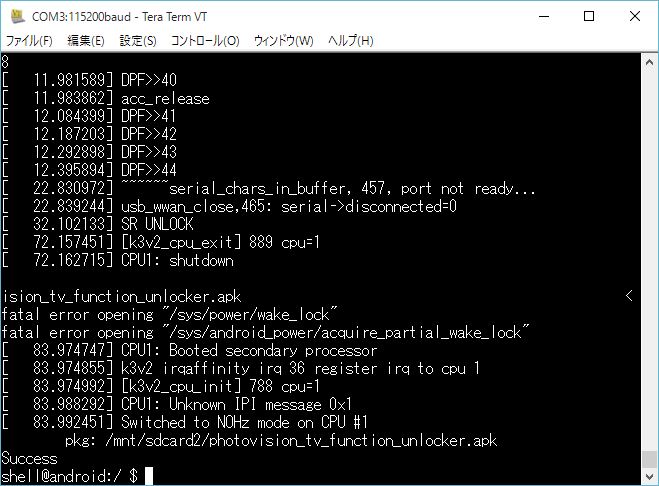Minimize the Tera Term window

click(x=544, y=16)
